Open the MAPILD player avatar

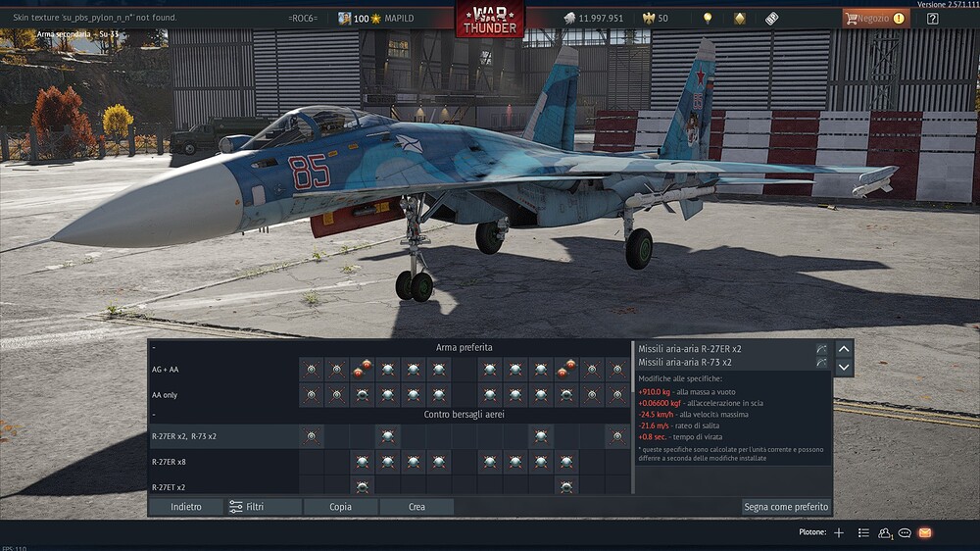click(344, 18)
